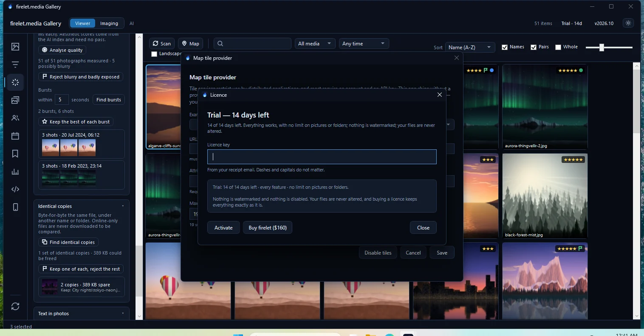Image resolution: width=644 pixels, height=336 pixels.
Task: Click Activate in the Licence dialog
Action: 223,228
